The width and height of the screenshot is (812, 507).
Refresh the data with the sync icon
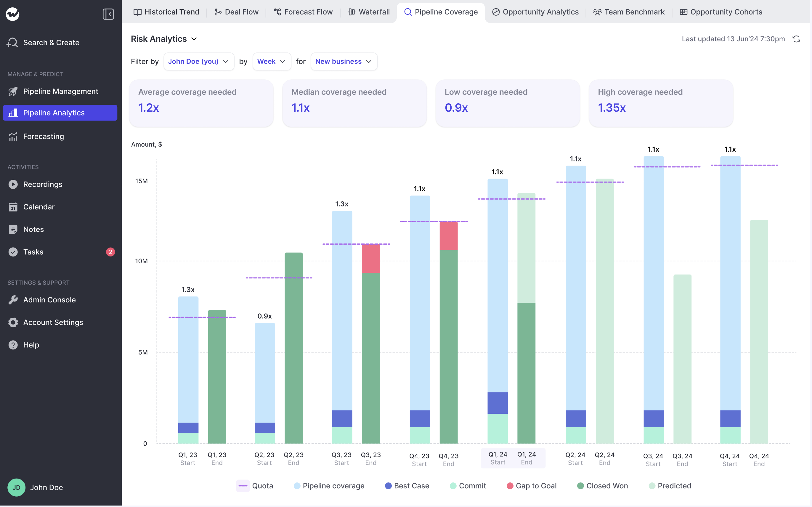(x=796, y=39)
